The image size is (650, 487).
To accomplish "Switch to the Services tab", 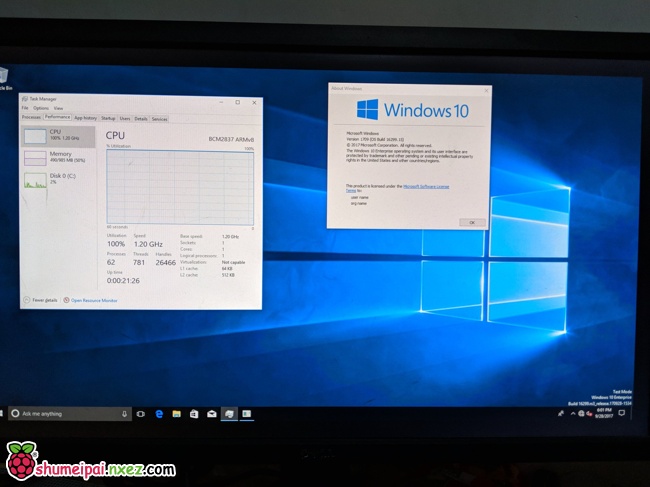I will coord(160,119).
